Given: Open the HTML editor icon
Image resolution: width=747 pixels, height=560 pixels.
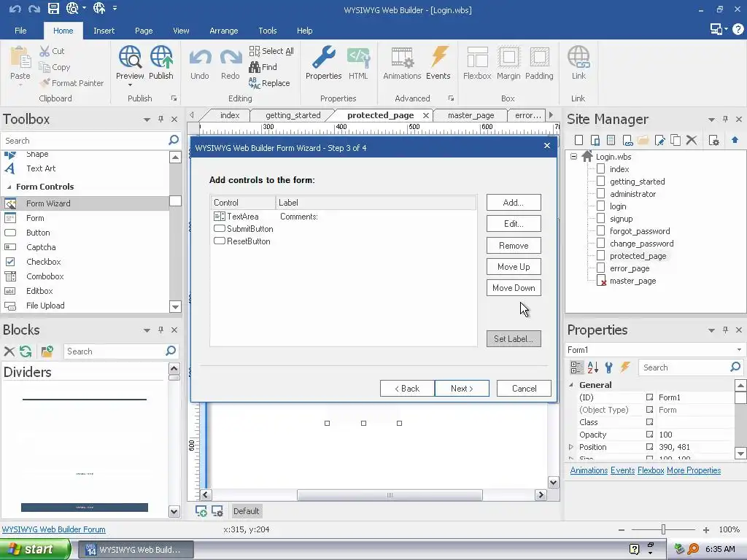Looking at the screenshot, I should pyautogui.click(x=358, y=58).
